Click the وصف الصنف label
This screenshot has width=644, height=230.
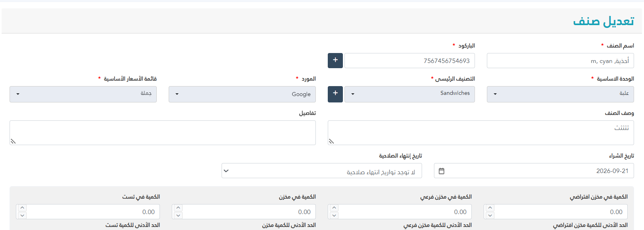coord(619,113)
